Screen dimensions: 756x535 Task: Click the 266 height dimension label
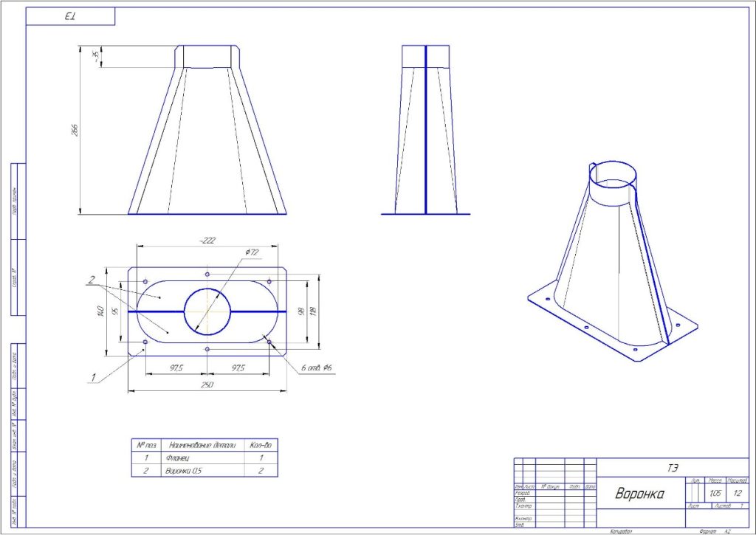pyautogui.click(x=75, y=130)
